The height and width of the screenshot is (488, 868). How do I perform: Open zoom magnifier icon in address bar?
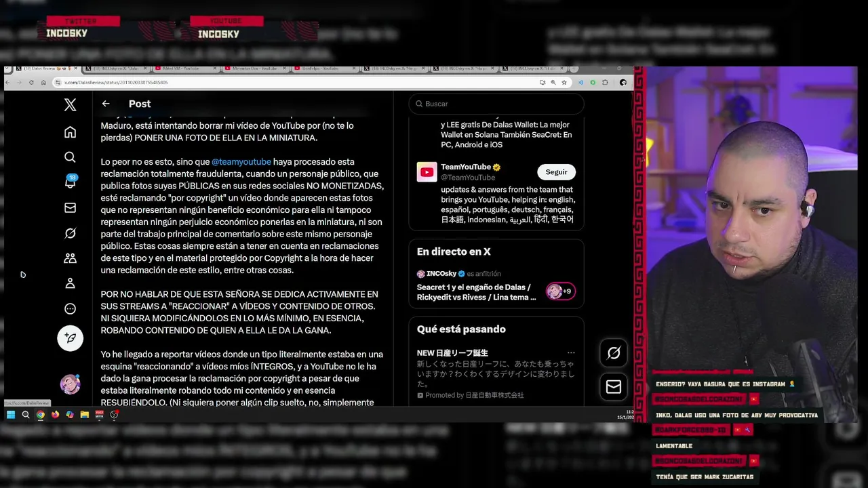click(553, 83)
